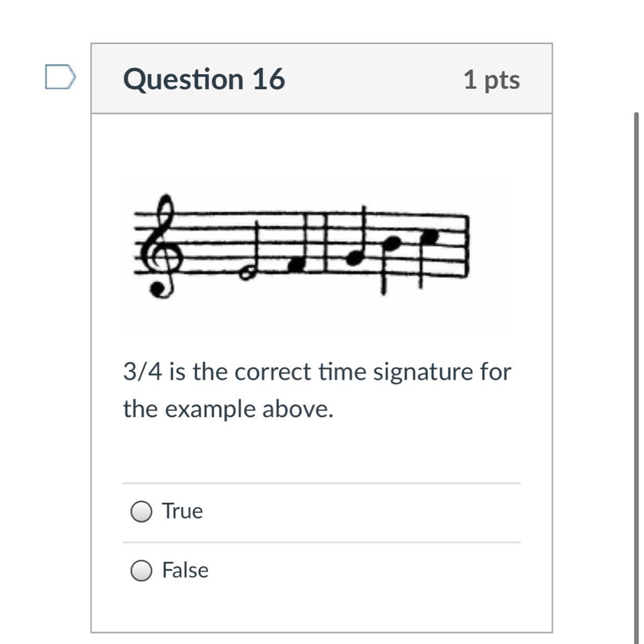
Task: Click the "True" answer label
Action: 182,511
